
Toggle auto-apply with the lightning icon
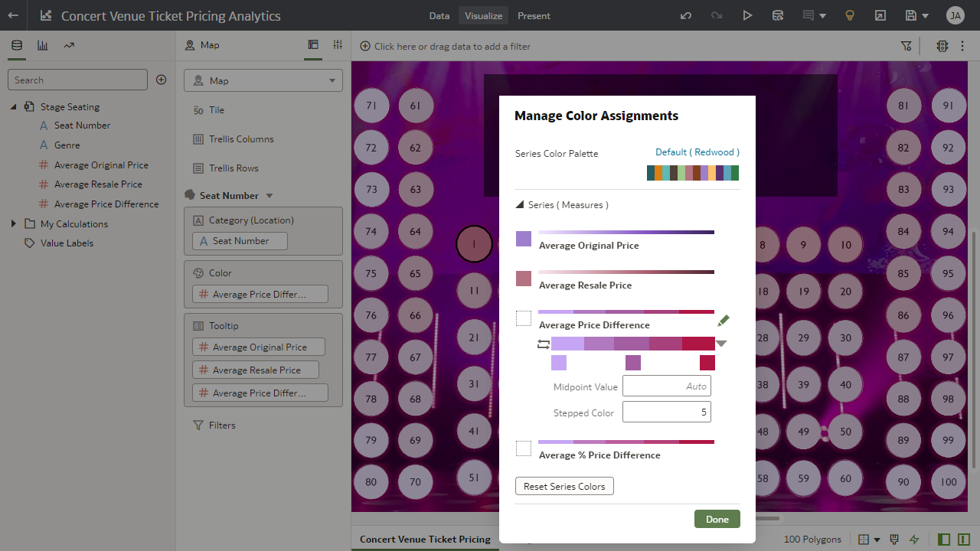[914, 539]
